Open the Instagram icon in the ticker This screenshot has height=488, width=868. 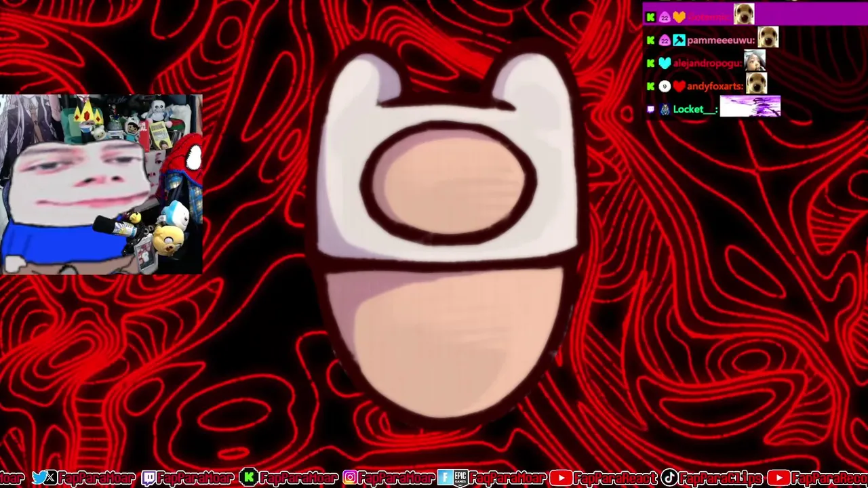(349, 478)
